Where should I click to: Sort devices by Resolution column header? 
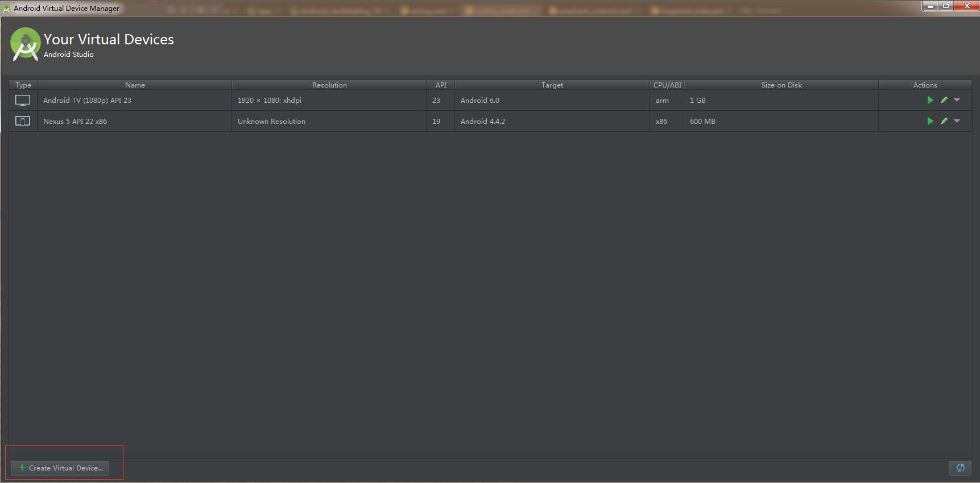click(329, 85)
